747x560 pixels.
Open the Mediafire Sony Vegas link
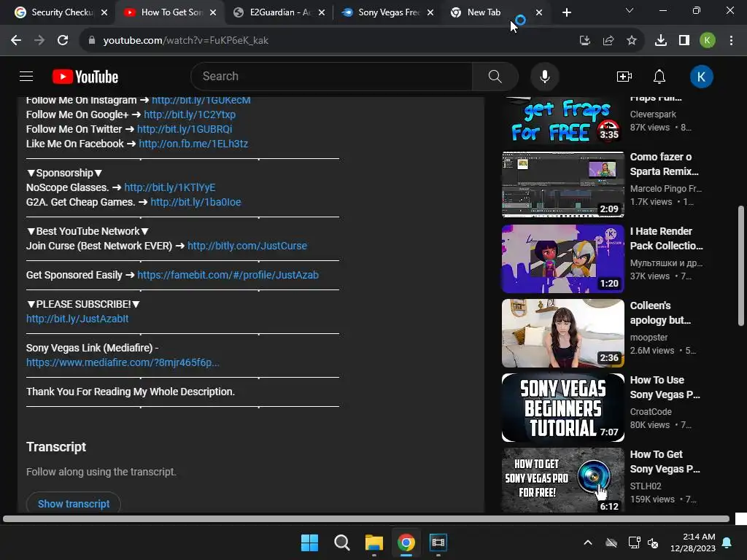(x=123, y=362)
